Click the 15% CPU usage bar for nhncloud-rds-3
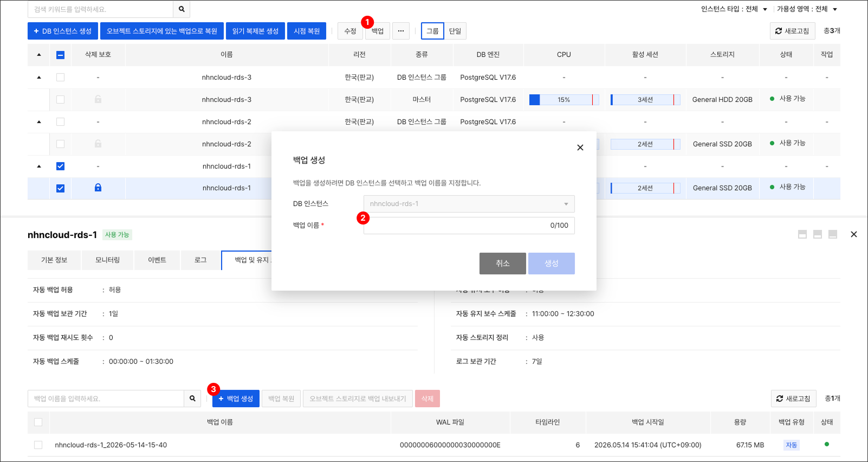The width and height of the screenshot is (868, 462). [x=564, y=100]
